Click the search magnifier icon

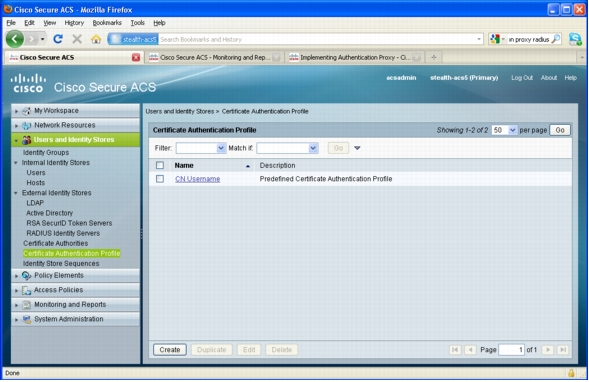556,39
